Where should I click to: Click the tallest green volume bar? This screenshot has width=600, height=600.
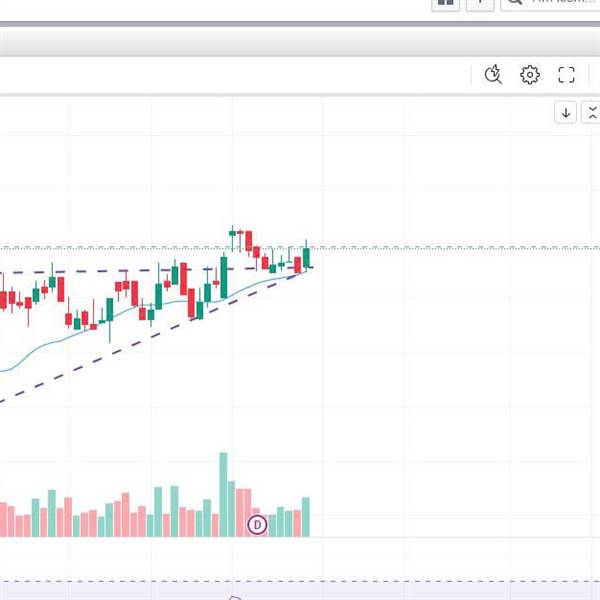coord(223,494)
